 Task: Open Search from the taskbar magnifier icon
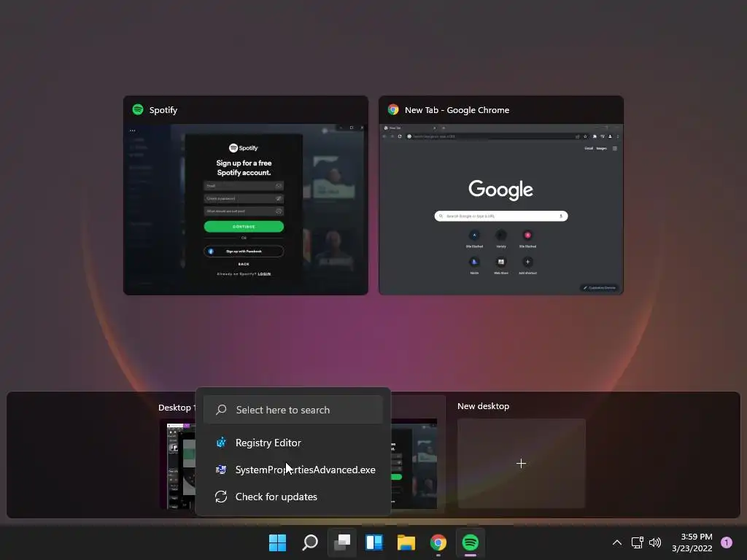[309, 542]
